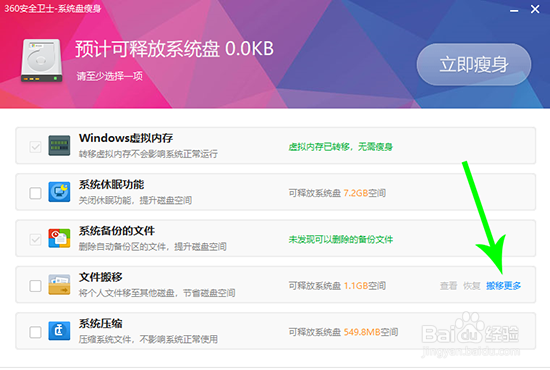Click the Windows虚拟内存 memory chip icon

tap(59, 146)
